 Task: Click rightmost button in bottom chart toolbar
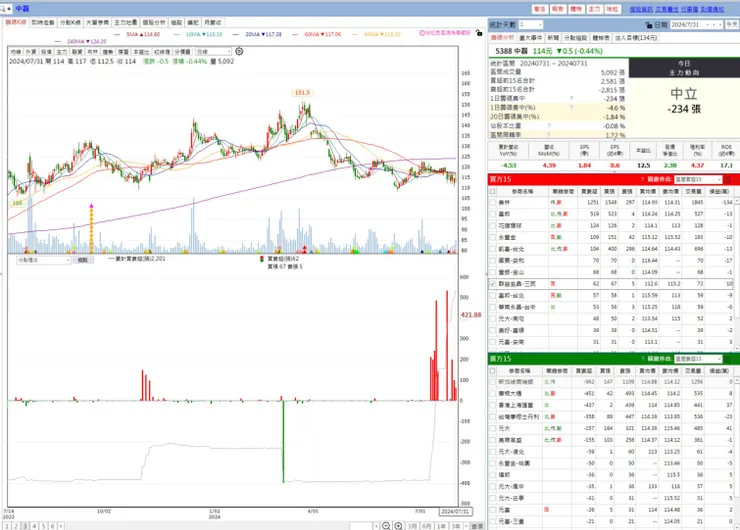pos(477,526)
